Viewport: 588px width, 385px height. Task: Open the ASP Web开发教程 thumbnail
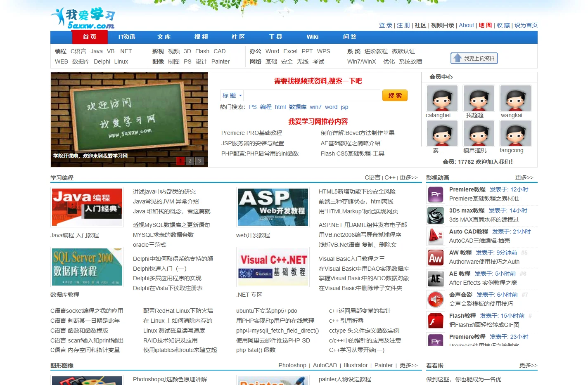tap(273, 207)
